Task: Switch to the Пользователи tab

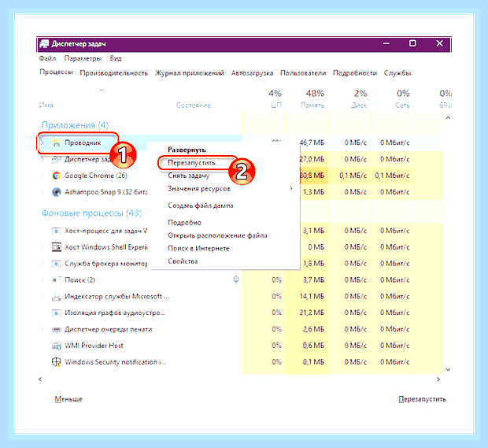Action: (303, 73)
